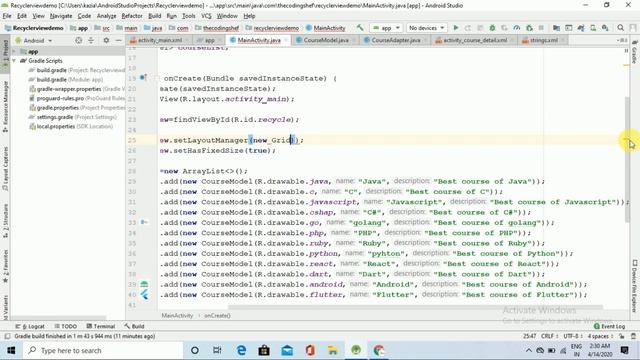This screenshot has height=360, width=640.
Task: Open the hidden editor tabs dropdown
Action: click(622, 40)
